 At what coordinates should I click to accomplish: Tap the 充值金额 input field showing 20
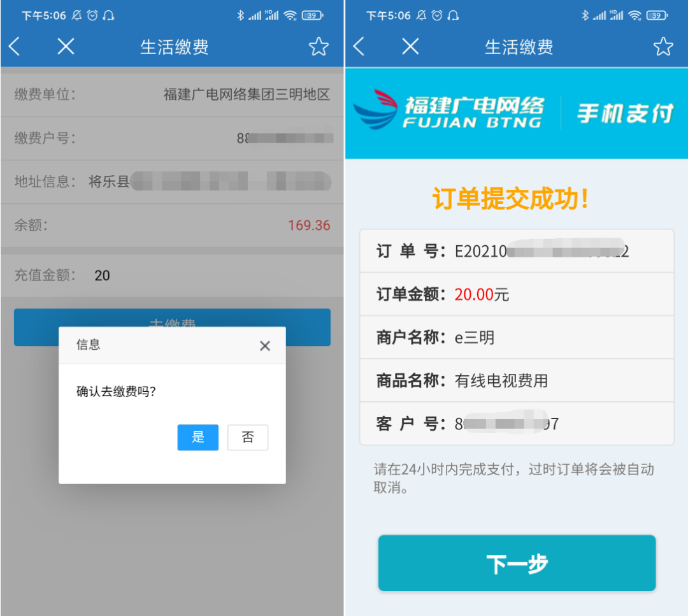tap(172, 275)
